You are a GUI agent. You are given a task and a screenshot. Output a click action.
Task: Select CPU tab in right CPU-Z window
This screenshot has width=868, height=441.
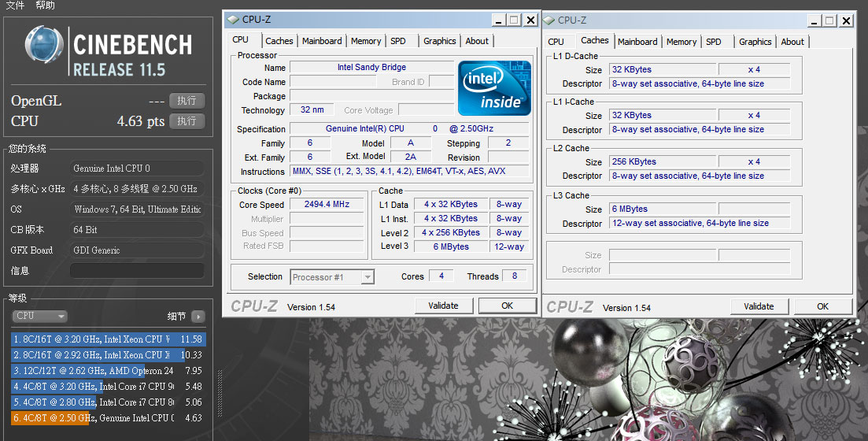[556, 42]
